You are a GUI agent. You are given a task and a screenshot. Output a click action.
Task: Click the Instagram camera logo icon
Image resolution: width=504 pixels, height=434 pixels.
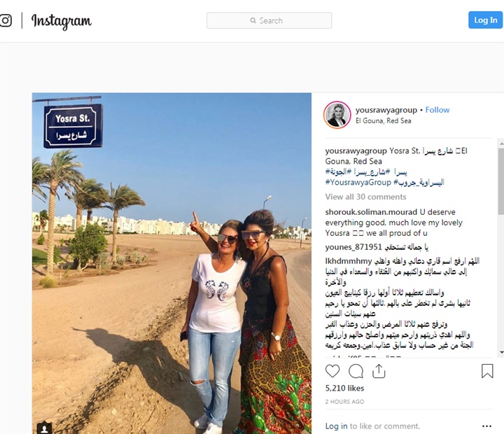tap(6, 20)
